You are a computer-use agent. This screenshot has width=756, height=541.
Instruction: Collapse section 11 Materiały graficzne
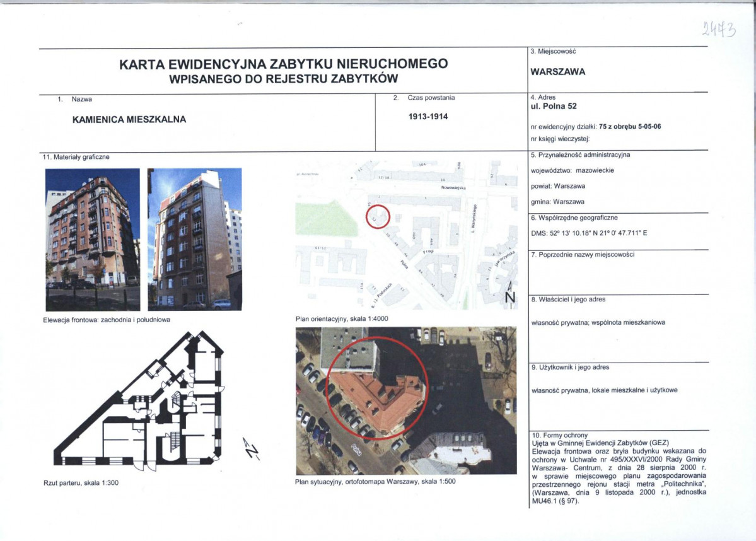[76, 156]
